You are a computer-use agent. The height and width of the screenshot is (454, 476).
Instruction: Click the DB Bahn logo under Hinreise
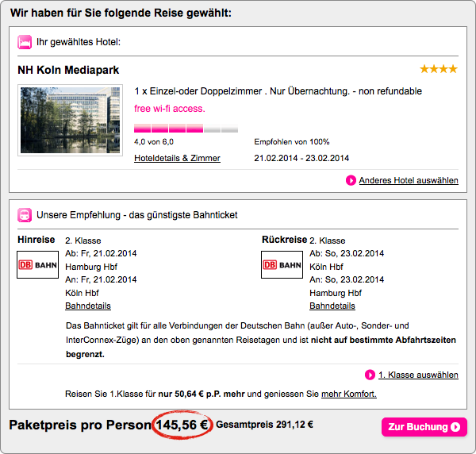tap(36, 264)
